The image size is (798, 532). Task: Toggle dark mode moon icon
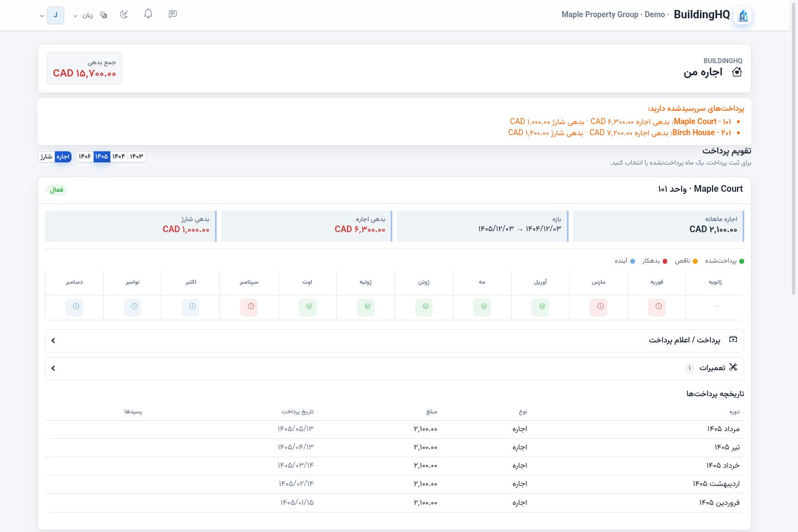coord(124,14)
